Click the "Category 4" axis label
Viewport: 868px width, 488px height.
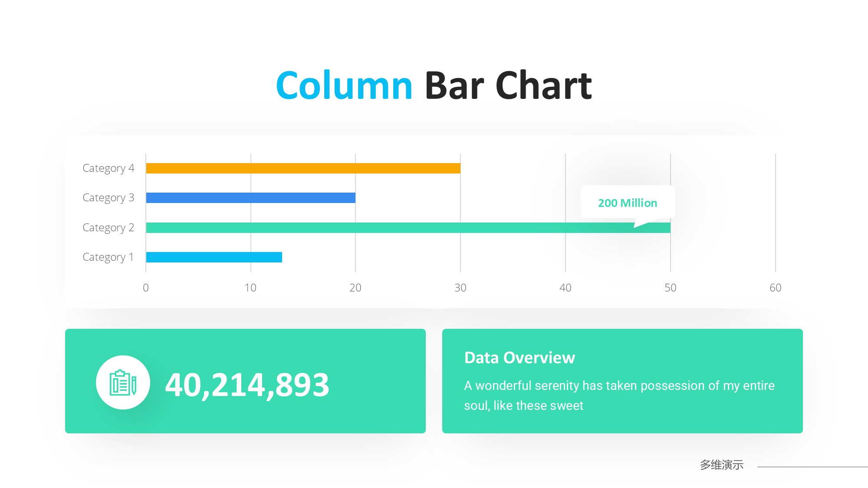pos(108,168)
